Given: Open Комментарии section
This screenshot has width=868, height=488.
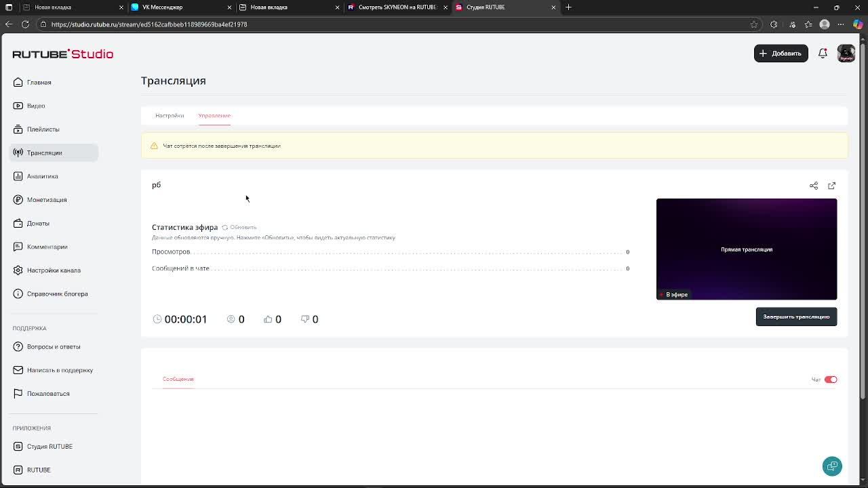Looking at the screenshot, I should 54,247.
